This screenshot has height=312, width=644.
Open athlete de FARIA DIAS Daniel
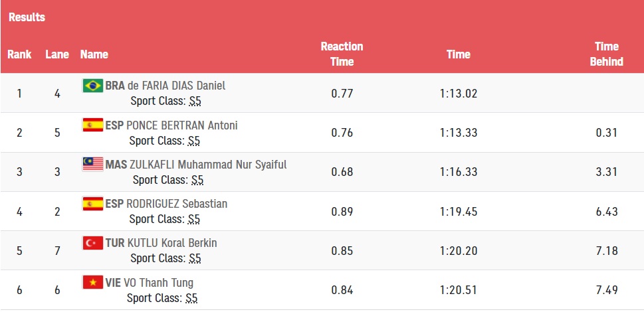point(177,86)
